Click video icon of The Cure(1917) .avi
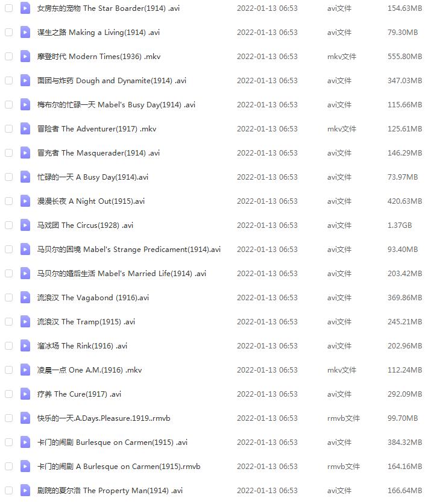The height and width of the screenshot is (504, 440). 25,394
